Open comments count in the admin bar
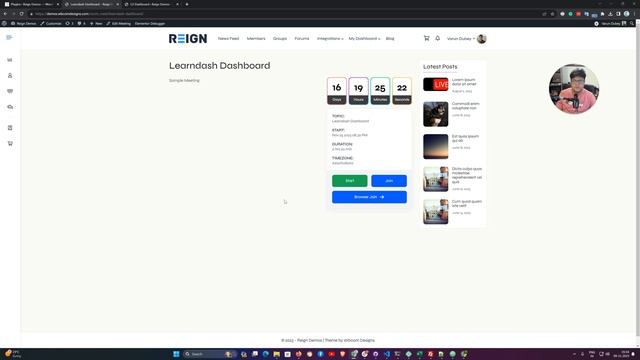 [82, 24]
